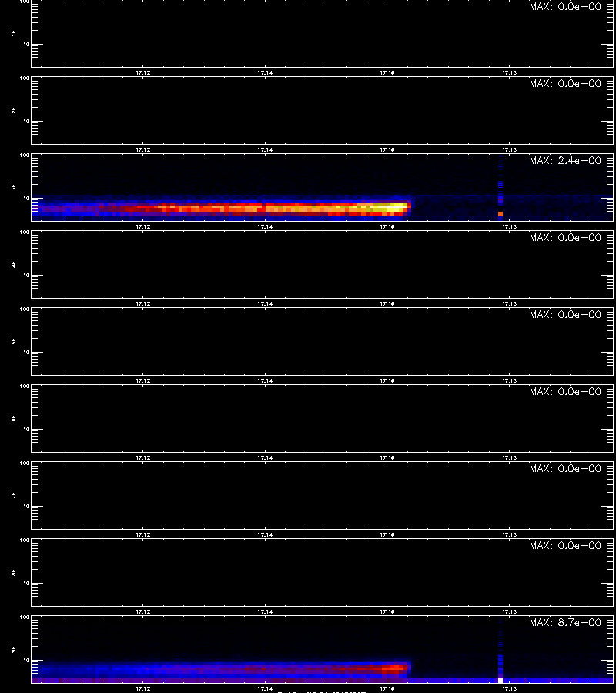
Task: Select the MAX: 8.7e+00 value in panel 9F
Action: click(565, 622)
